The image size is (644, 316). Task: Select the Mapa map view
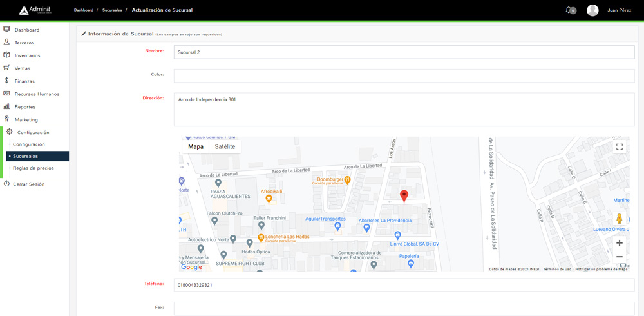[196, 146]
